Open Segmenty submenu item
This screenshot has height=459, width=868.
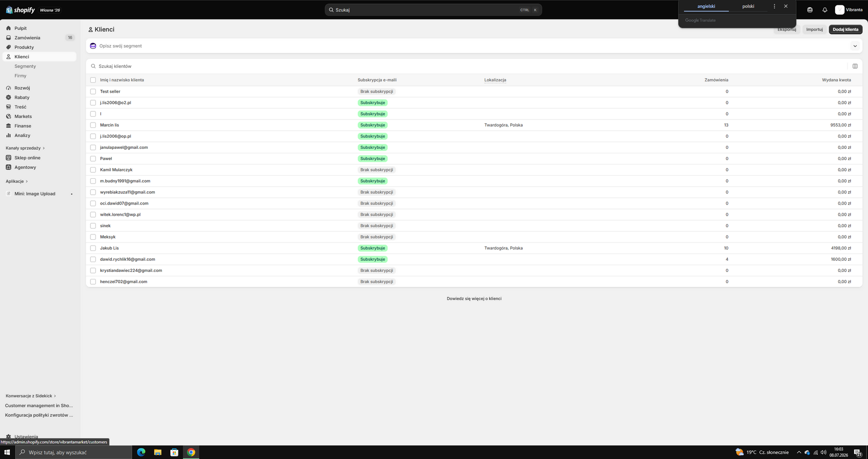tap(25, 66)
